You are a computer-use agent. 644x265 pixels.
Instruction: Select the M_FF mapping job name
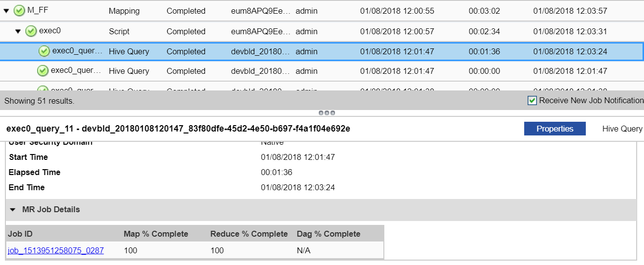38,10
